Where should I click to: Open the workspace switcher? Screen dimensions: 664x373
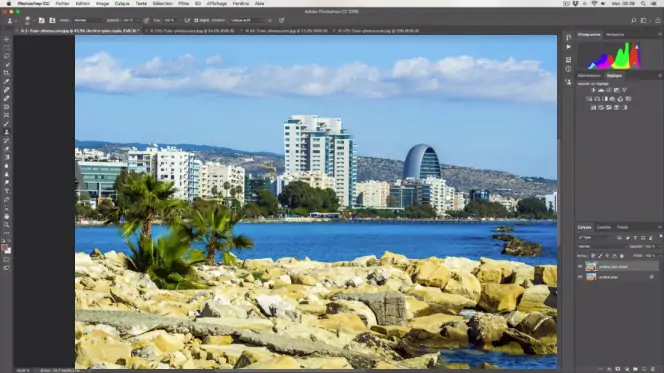click(645, 20)
